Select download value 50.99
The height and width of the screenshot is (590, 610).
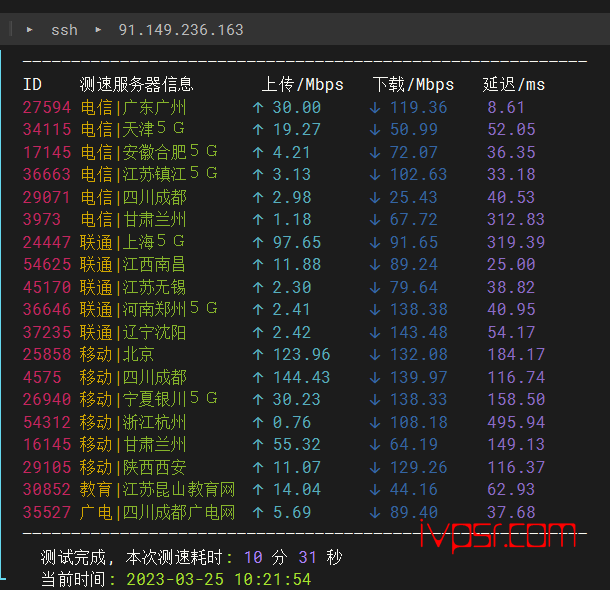(x=414, y=129)
